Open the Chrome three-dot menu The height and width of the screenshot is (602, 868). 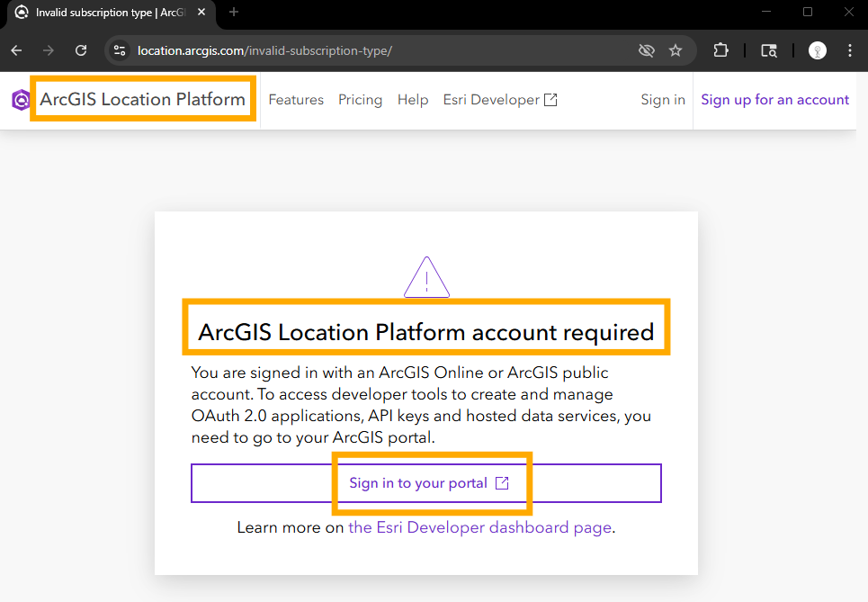point(850,50)
